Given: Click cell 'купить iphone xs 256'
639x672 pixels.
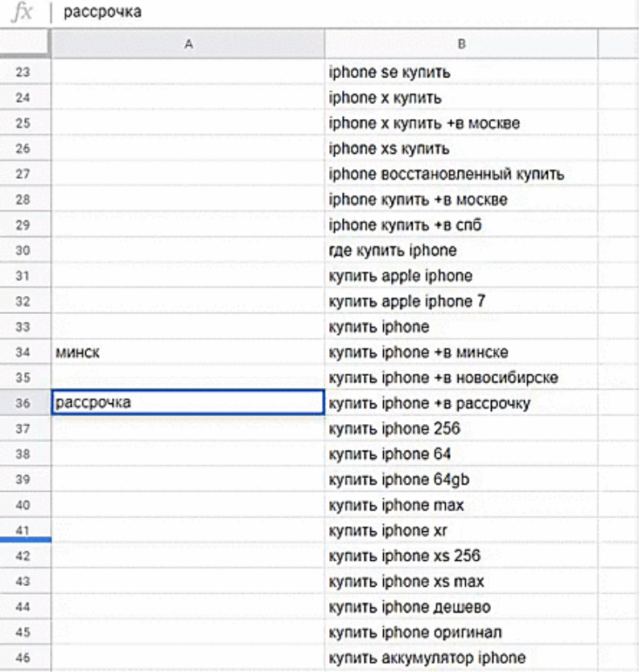Looking at the screenshot, I should pyautogui.click(x=461, y=555).
